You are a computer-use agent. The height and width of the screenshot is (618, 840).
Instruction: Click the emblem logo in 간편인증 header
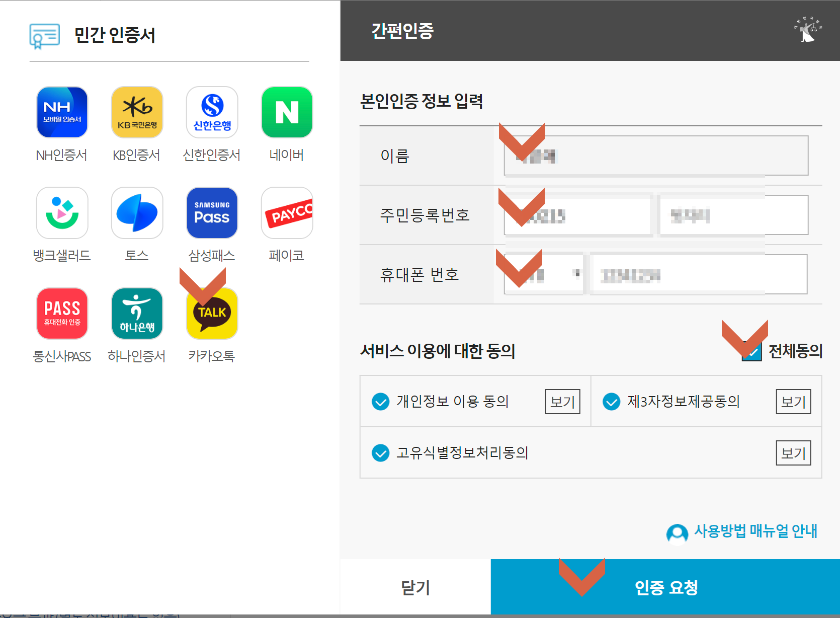tap(807, 30)
